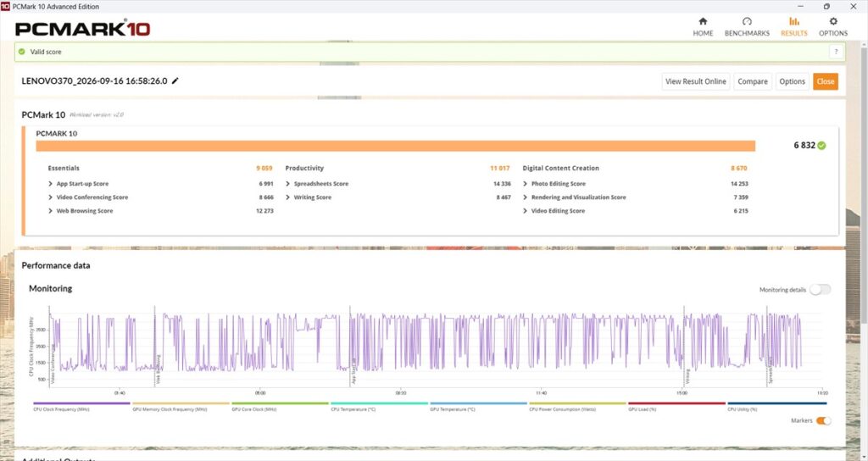
Task: Open the OPTIONS tab
Action: 833,26
